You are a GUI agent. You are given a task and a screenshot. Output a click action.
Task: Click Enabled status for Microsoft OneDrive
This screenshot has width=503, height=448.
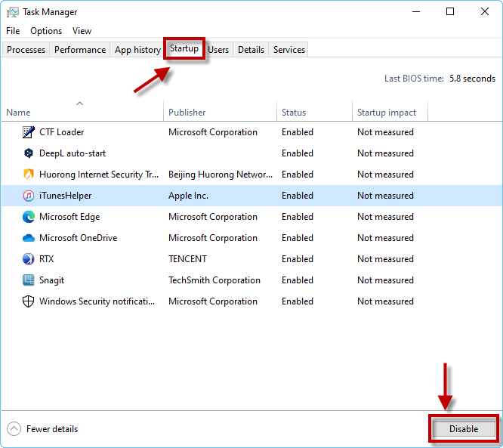pos(298,238)
